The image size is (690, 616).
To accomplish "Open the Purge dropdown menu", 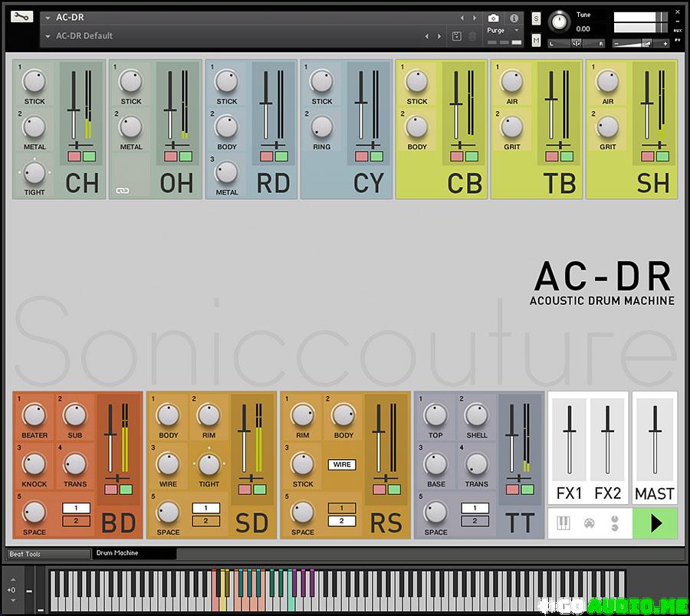I will click(x=502, y=31).
